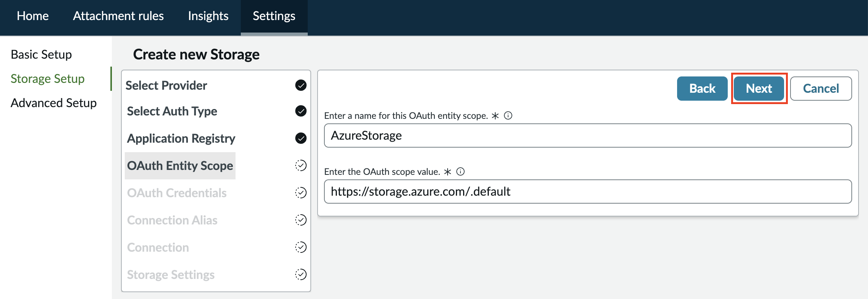Click 'Enter a name for this OAuth entity scope.' label
This screenshot has width=868, height=299.
[406, 115]
